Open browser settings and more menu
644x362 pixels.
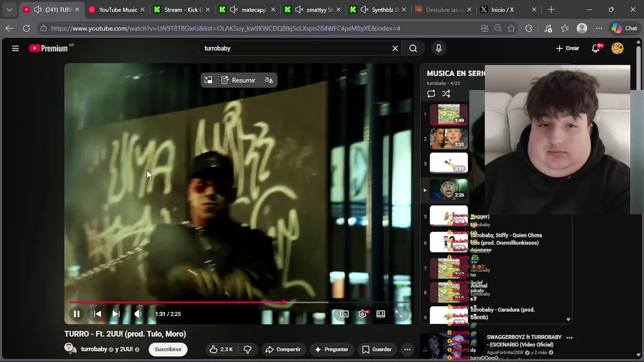[x=599, y=29]
